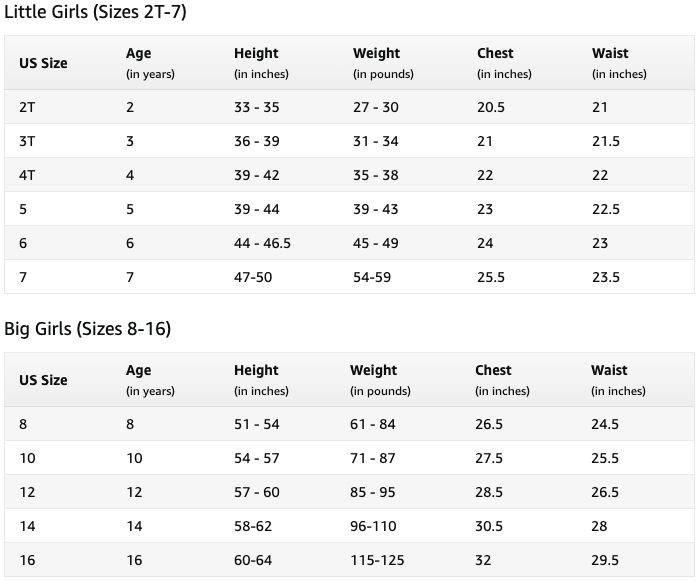Select the 4T size row label
Screen dimensions: 699x581
tap(27, 175)
